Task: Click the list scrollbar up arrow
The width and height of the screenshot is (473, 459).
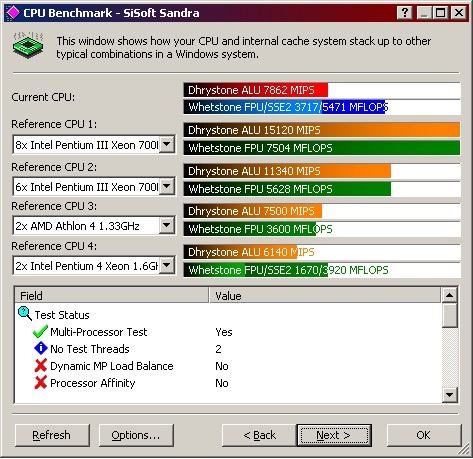Action: coord(450,295)
